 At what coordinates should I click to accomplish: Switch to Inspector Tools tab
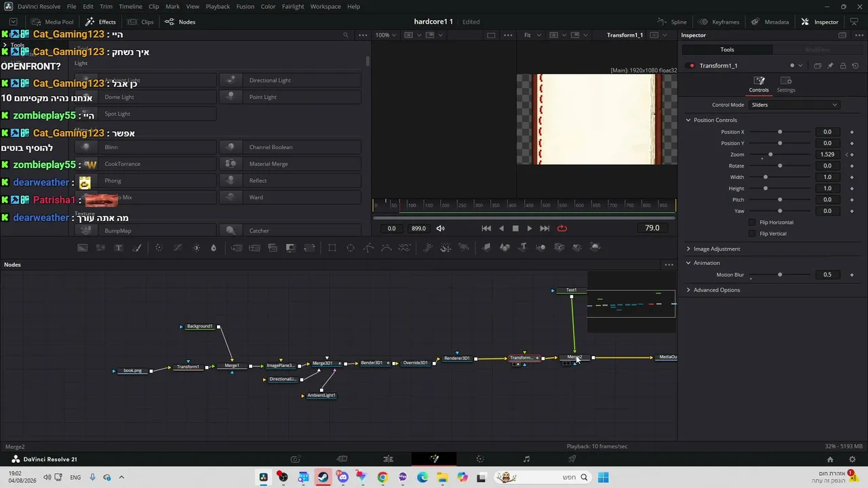point(727,49)
